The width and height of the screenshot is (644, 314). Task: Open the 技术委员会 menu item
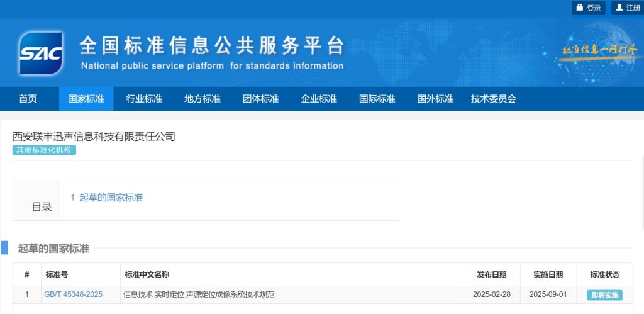point(494,99)
